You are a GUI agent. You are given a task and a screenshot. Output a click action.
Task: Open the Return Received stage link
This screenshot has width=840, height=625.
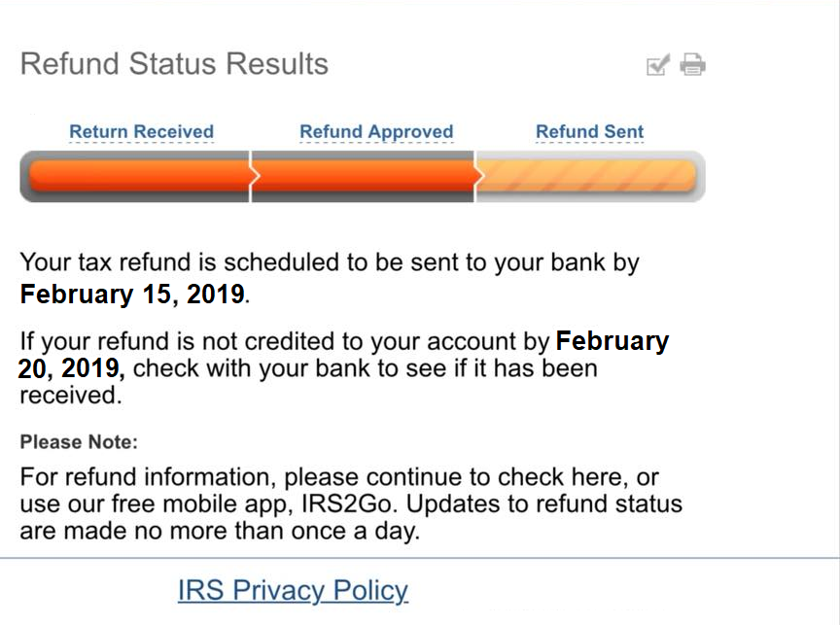(x=141, y=132)
